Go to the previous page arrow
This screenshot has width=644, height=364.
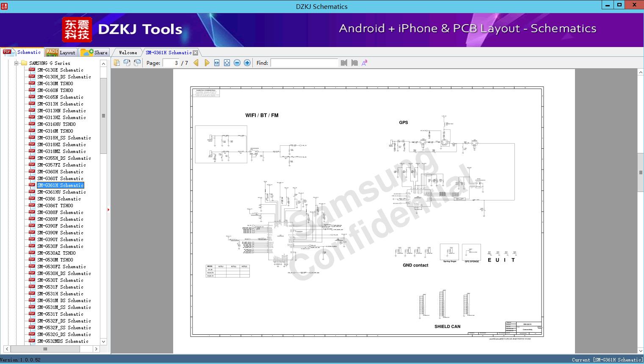pyautogui.click(x=196, y=63)
